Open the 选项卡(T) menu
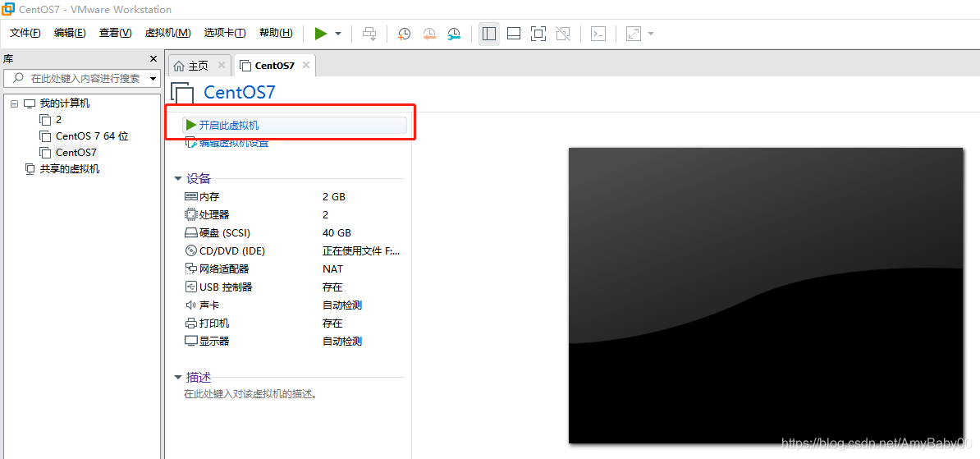Viewport: 980px width, 459px height. click(225, 33)
